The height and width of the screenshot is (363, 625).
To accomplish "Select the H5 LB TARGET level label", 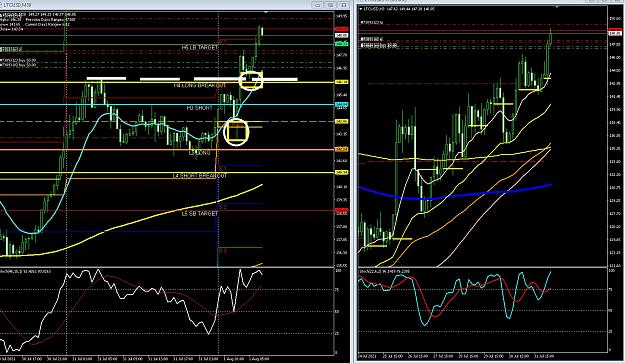I will coord(200,47).
